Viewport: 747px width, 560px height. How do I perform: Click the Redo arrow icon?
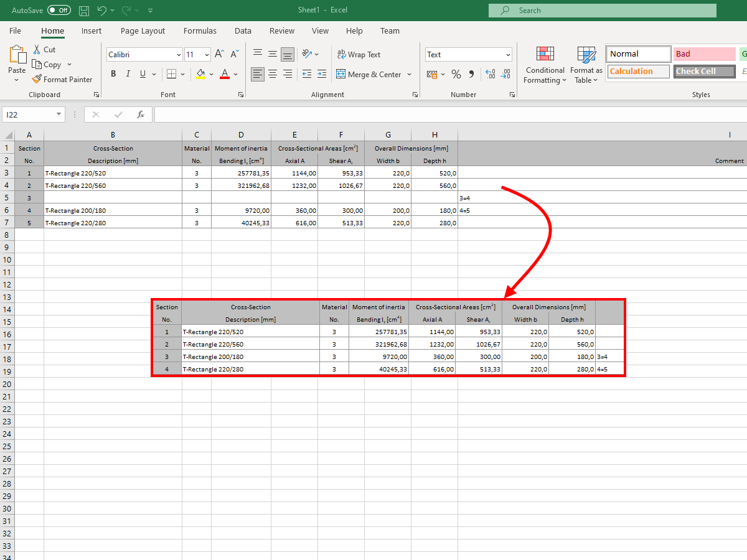[x=127, y=11]
